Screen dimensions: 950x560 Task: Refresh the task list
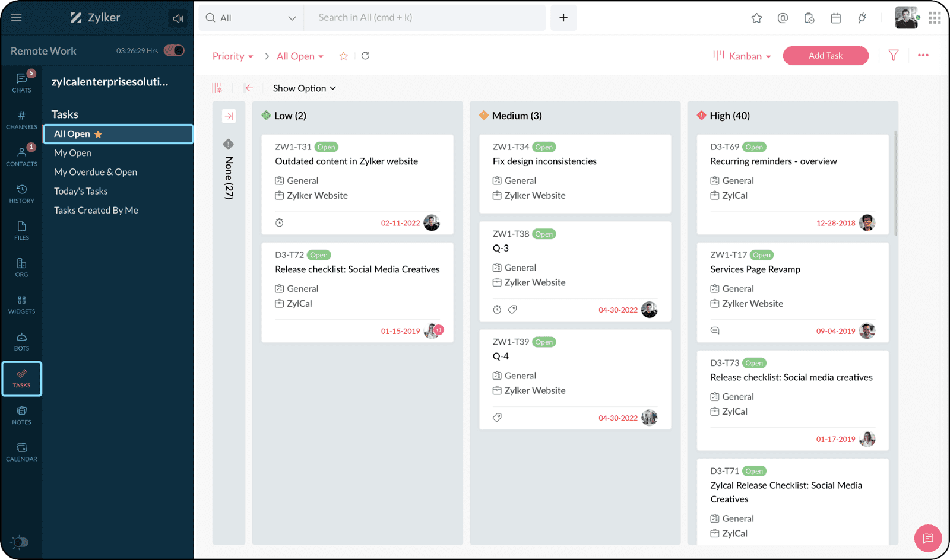click(x=365, y=56)
